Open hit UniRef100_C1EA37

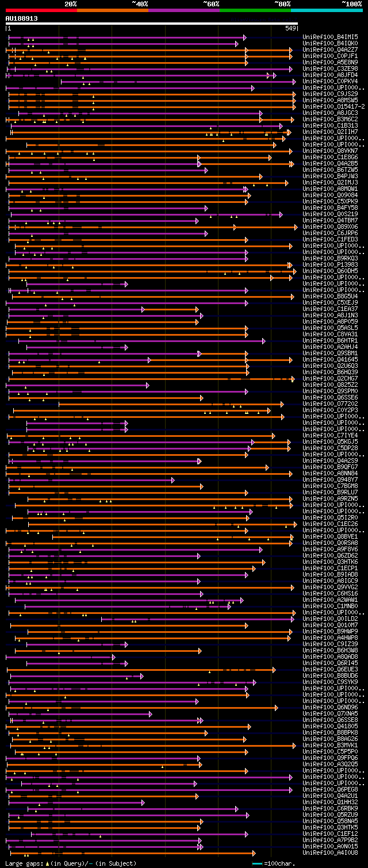[x=330, y=309]
